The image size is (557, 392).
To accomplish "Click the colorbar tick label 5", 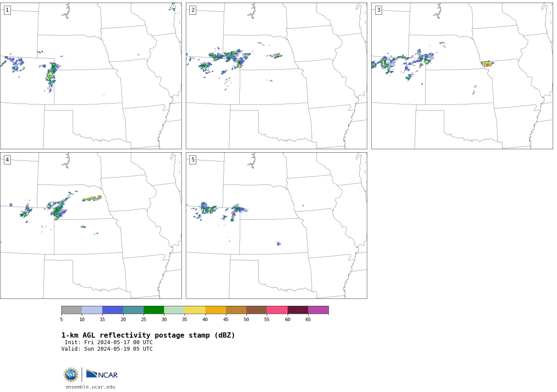I will (61, 320).
